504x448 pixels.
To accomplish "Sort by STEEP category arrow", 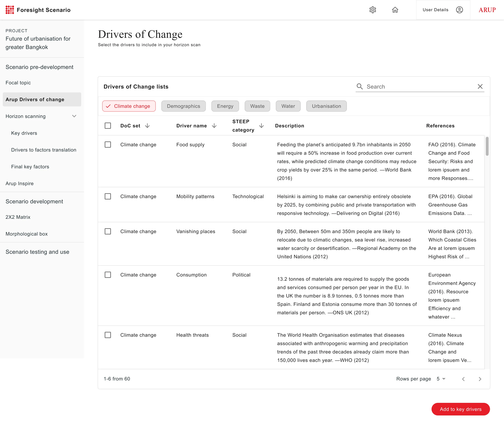I will tap(261, 126).
